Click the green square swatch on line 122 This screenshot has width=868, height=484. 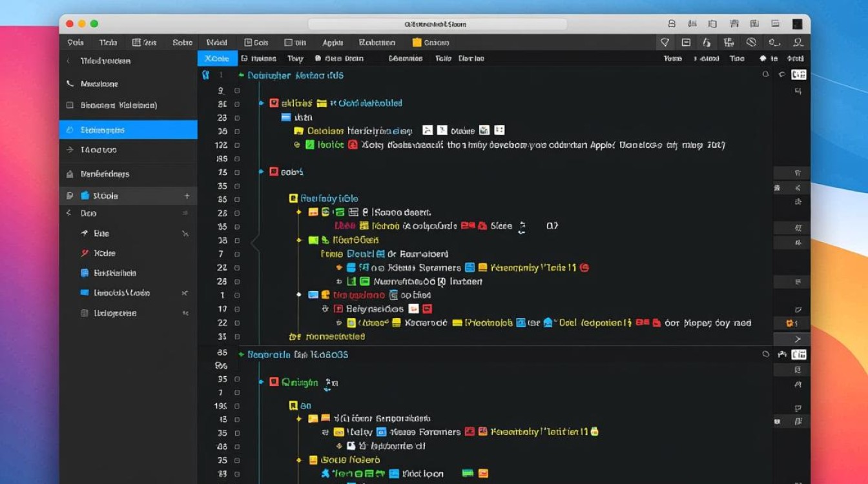[310, 145]
